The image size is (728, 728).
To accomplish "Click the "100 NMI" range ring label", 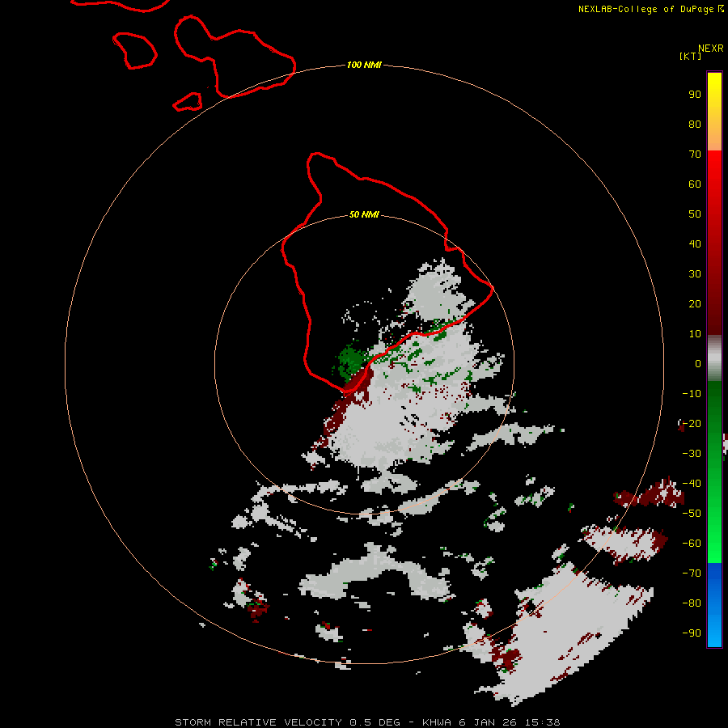I will click(364, 65).
